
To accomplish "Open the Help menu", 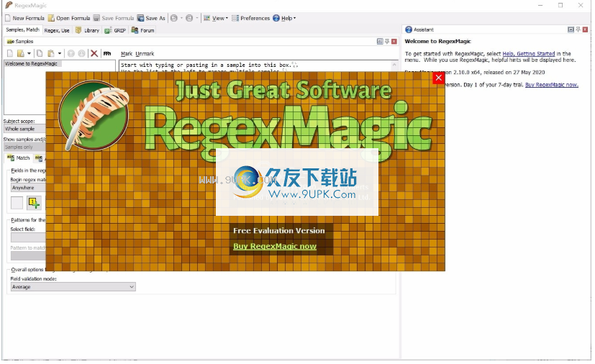I will pyautogui.click(x=284, y=18).
